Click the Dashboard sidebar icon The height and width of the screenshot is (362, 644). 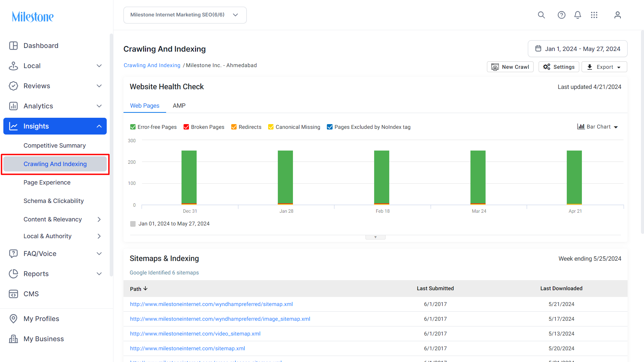click(13, 46)
